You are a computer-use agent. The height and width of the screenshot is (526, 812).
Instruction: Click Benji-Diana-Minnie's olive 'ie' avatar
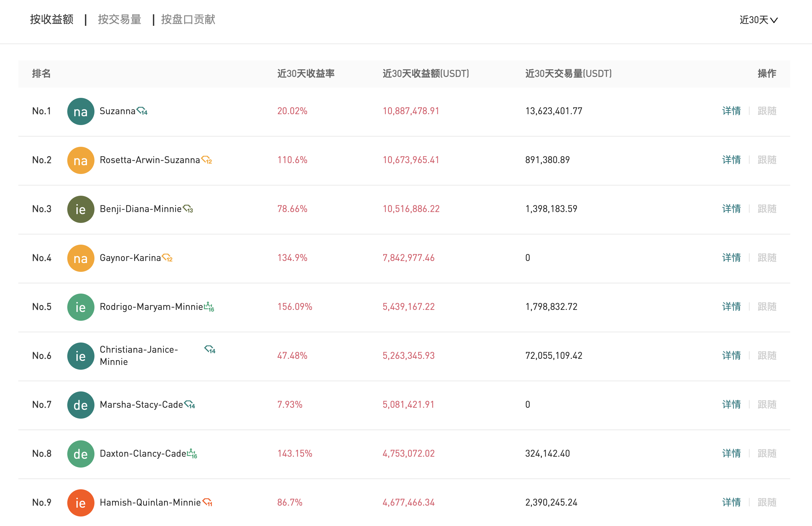(81, 209)
